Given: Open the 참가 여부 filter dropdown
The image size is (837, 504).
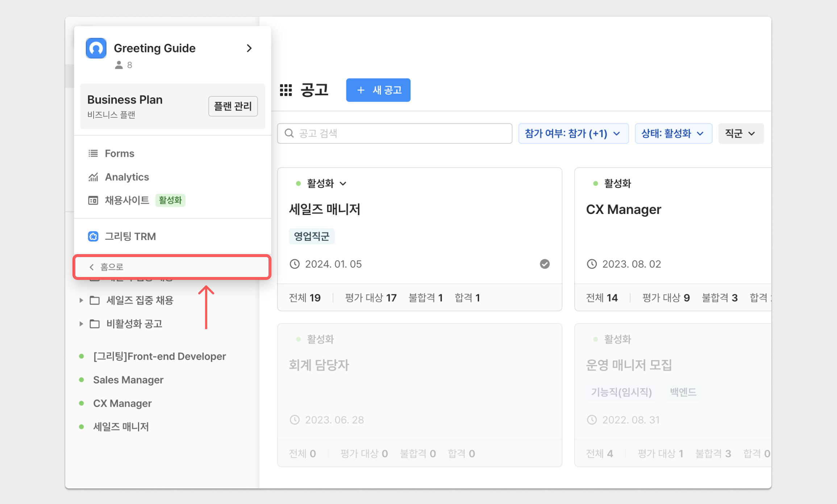Looking at the screenshot, I should pyautogui.click(x=573, y=134).
